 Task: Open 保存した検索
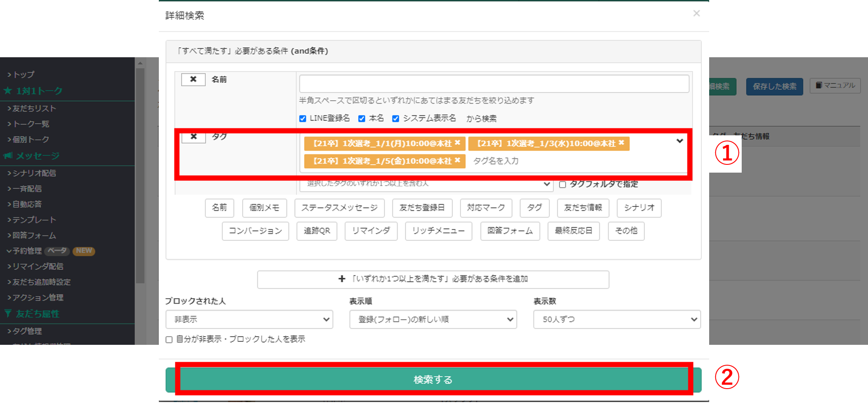pyautogui.click(x=774, y=86)
